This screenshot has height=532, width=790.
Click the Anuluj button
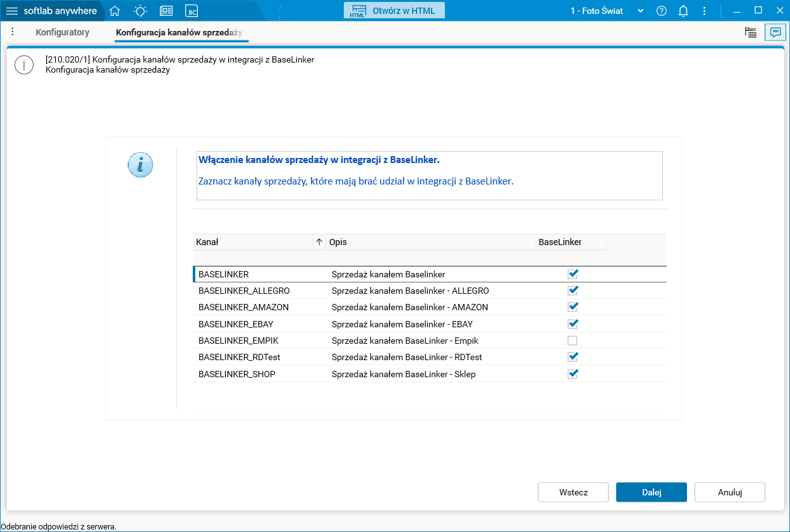pyautogui.click(x=730, y=492)
